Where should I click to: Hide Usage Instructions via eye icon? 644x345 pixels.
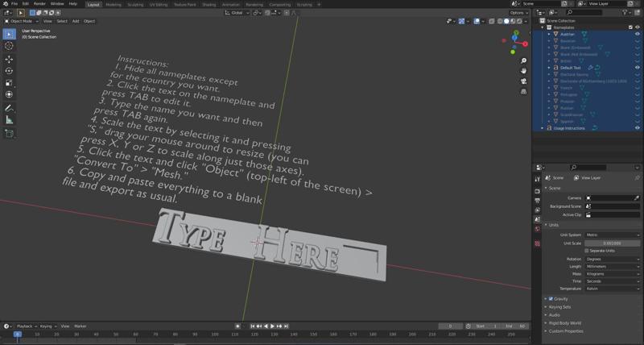638,128
